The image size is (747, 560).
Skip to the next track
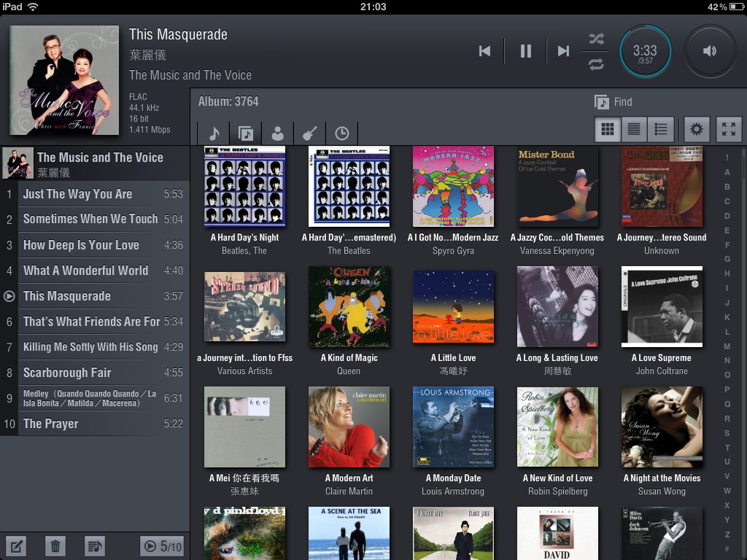pos(564,51)
